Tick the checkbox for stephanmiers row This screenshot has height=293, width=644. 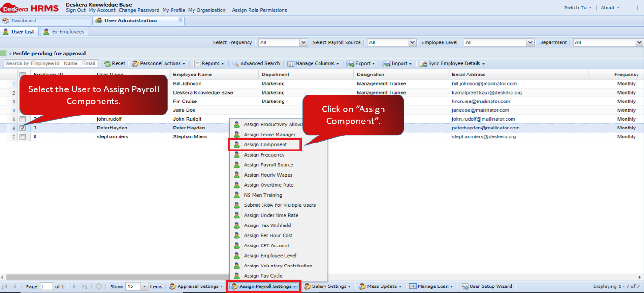pos(22,137)
